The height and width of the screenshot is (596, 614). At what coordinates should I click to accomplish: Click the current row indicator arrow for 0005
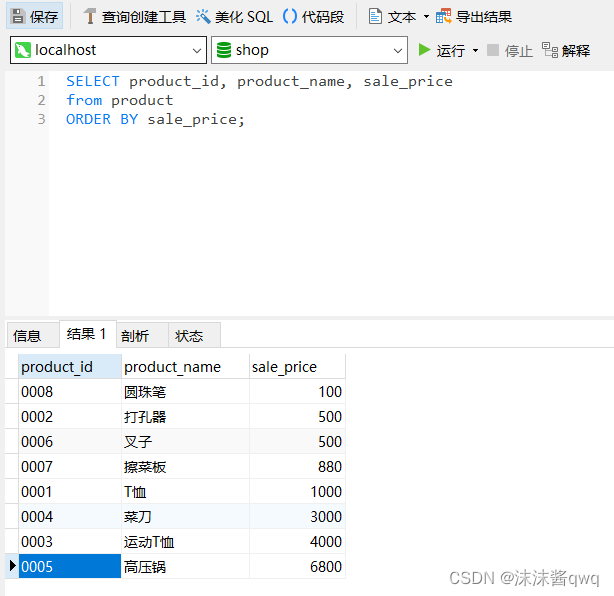(x=12, y=565)
